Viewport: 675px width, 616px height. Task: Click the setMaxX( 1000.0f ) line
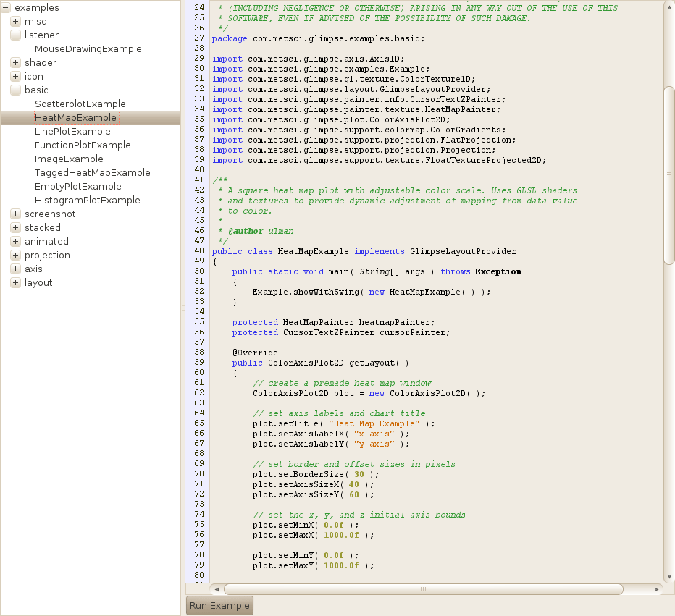(x=313, y=535)
